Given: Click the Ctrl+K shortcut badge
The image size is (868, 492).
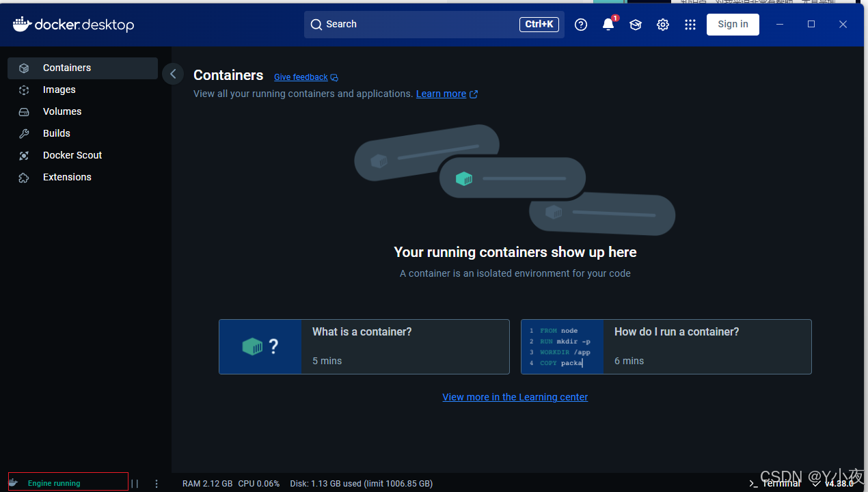Looking at the screenshot, I should pos(539,24).
